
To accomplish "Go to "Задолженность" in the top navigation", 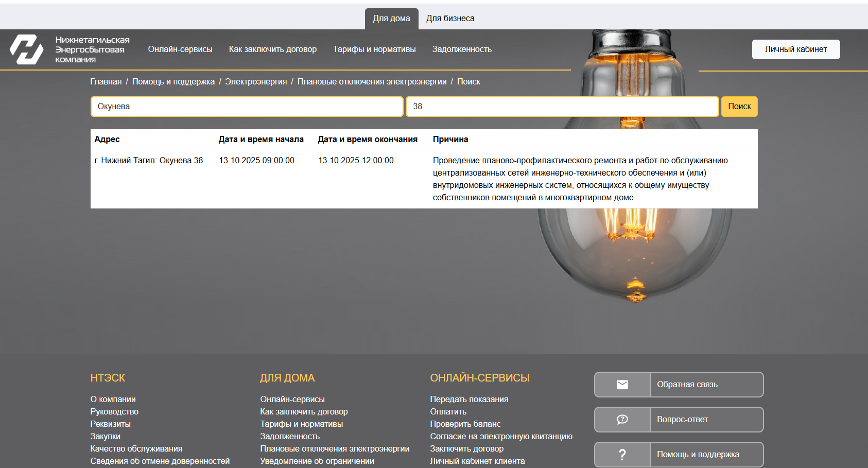I will 462,49.
